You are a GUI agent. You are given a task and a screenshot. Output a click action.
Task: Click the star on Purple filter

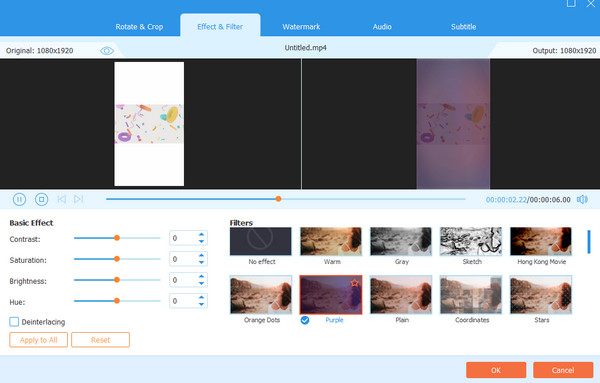point(354,283)
